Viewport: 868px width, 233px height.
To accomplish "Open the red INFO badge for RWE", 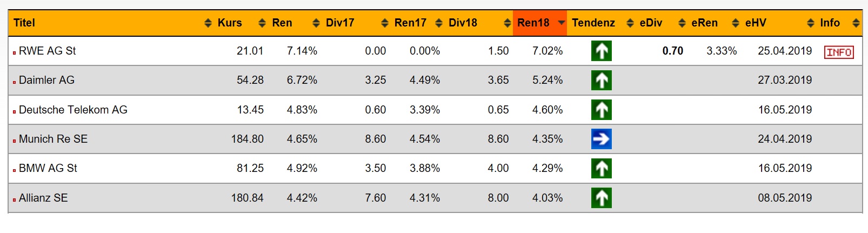I will click(838, 52).
